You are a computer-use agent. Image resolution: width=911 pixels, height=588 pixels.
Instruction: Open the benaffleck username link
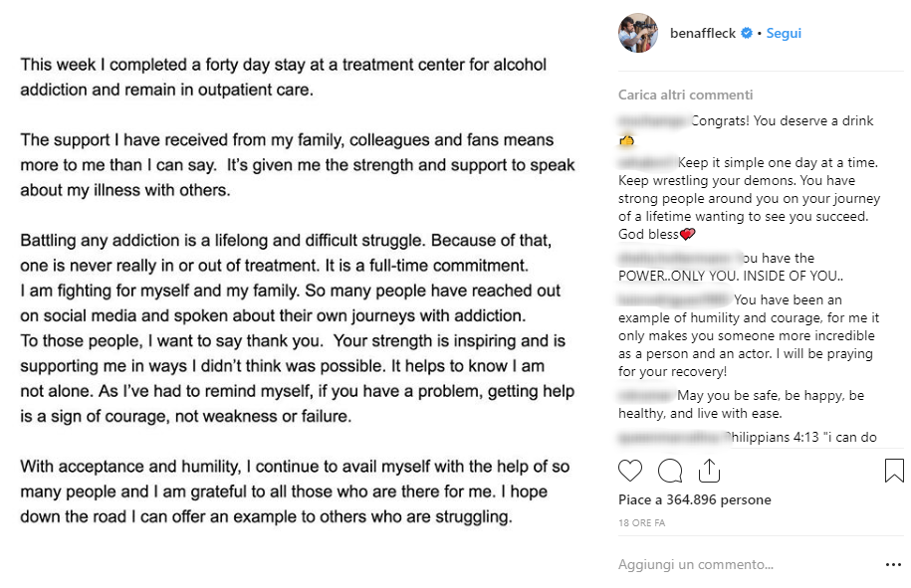(x=702, y=34)
